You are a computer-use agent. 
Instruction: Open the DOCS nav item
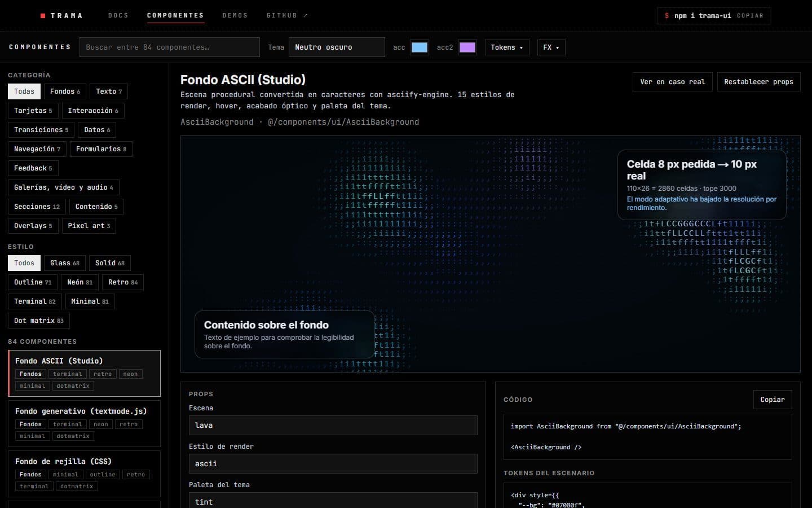[118, 16]
